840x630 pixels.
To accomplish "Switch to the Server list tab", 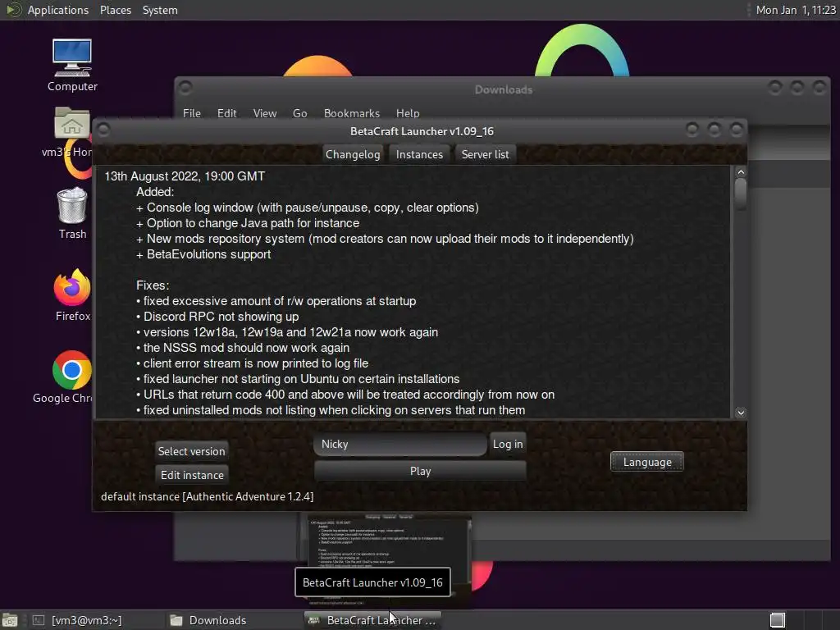I will coord(486,154).
